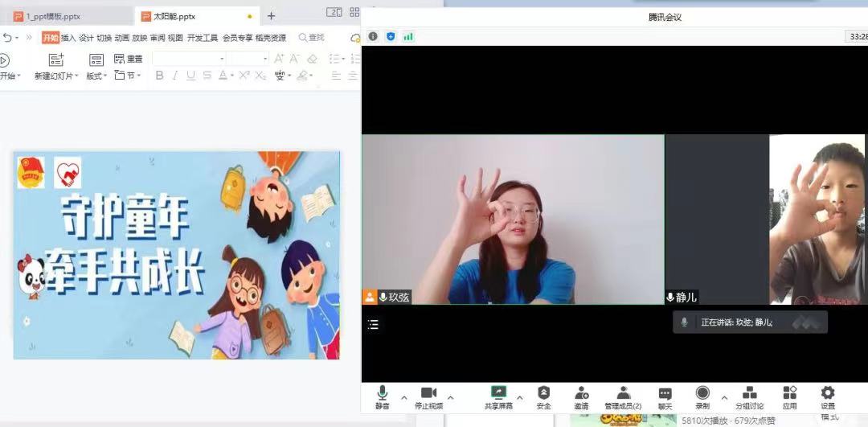
Task: Open the font name combo box
Action: (x=190, y=58)
